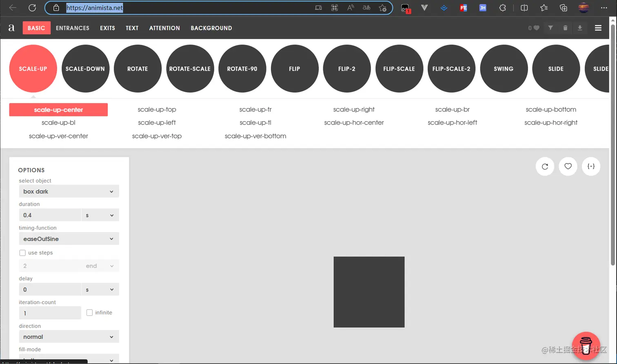Replay the animation with the circular arrow button
Viewport: 617px width, 364px height.
click(545, 166)
